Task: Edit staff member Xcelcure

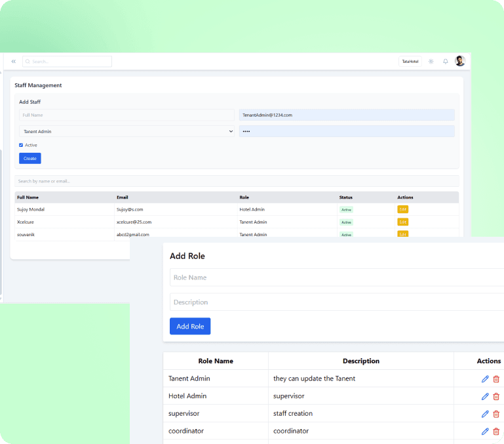Action: 403,222
